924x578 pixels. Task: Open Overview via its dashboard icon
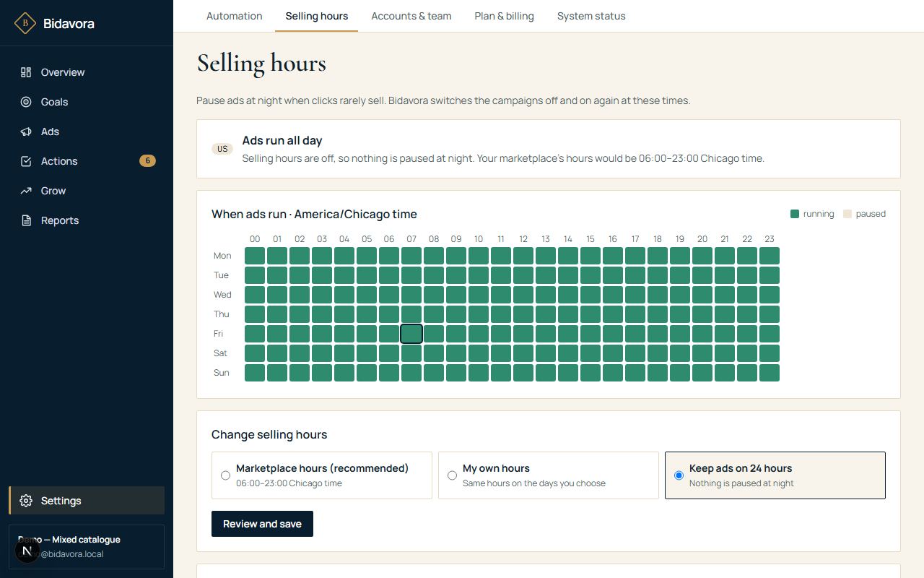26,72
